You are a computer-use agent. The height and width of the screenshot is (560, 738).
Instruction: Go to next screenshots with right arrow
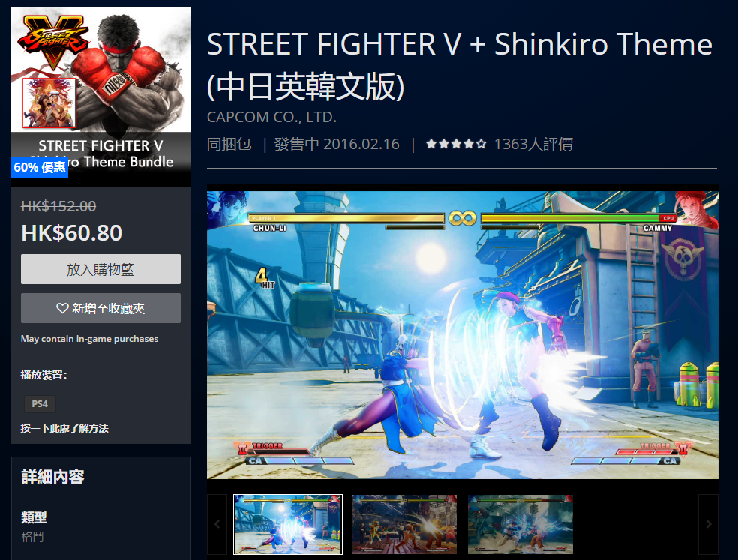(708, 524)
